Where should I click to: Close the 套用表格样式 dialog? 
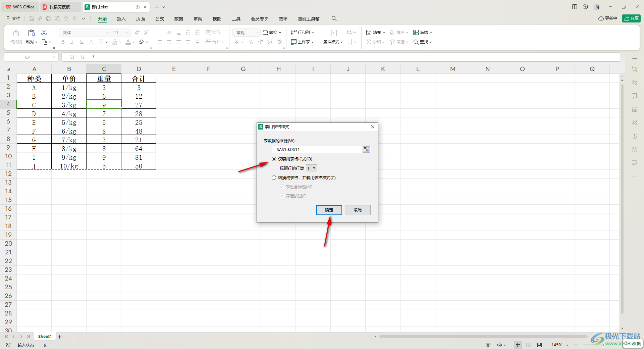pos(373,127)
